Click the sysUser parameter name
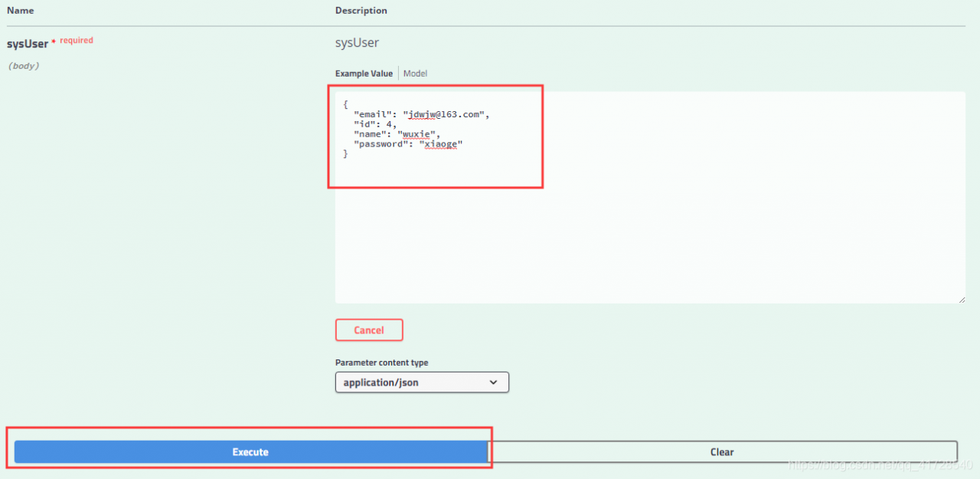Viewport: 980px width, 479px height. point(28,44)
